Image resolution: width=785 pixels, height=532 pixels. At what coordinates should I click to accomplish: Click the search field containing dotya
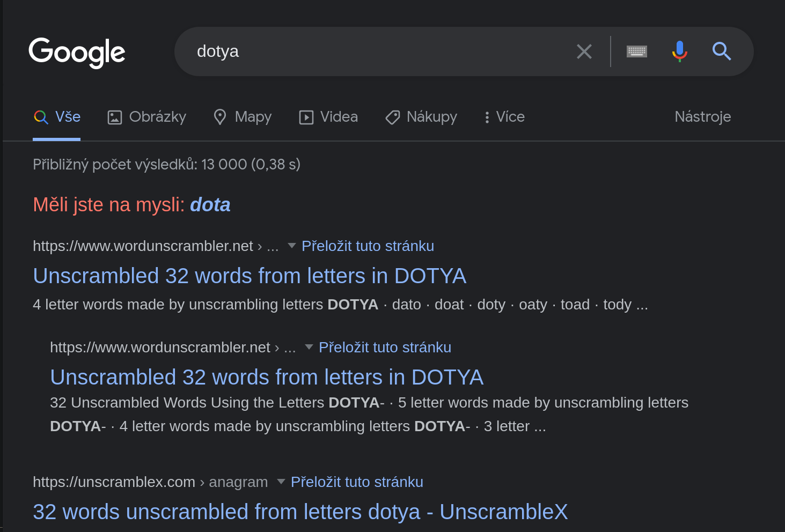(x=376, y=51)
